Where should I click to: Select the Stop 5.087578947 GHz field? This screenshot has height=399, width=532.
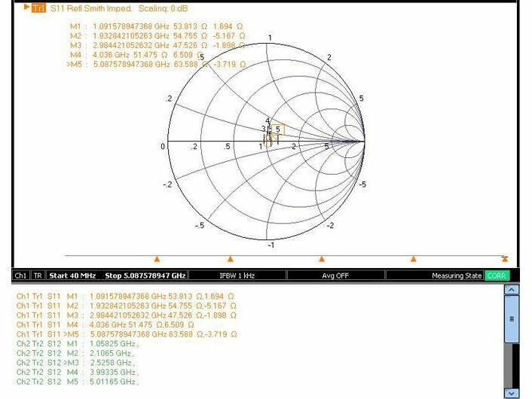coord(145,276)
